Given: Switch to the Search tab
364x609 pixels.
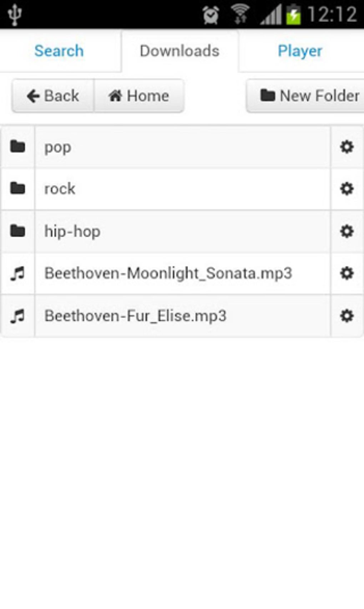Looking at the screenshot, I should 59,51.
